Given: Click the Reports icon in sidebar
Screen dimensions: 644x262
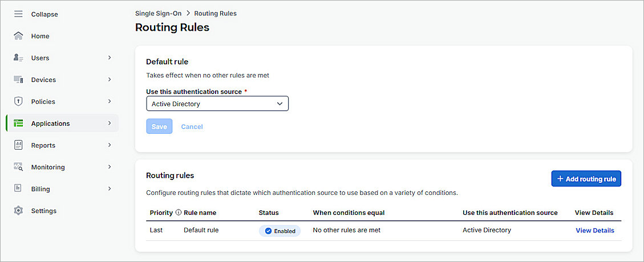Looking at the screenshot, I should [18, 145].
